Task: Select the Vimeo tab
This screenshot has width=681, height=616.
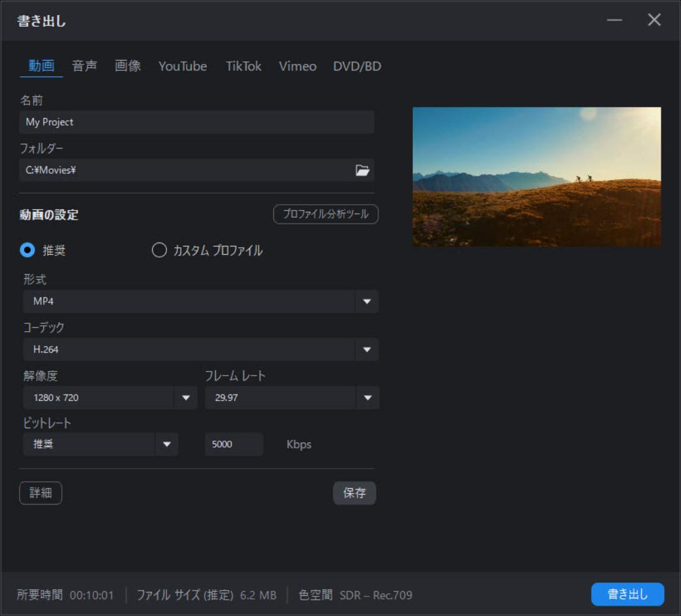Action: (x=297, y=66)
